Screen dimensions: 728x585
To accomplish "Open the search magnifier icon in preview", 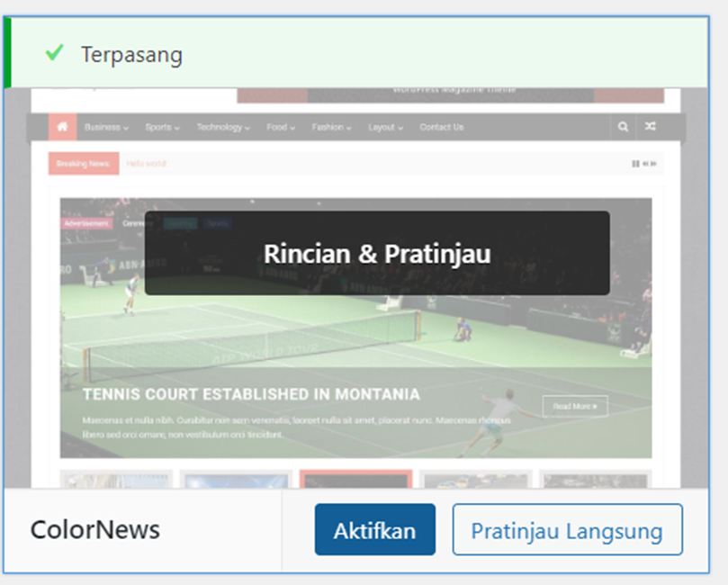I will (x=623, y=127).
